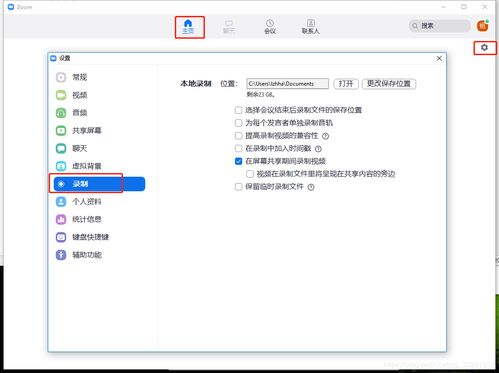Open 键盘快捷键 settings label
This screenshot has height=373, width=499.
pyautogui.click(x=91, y=237)
